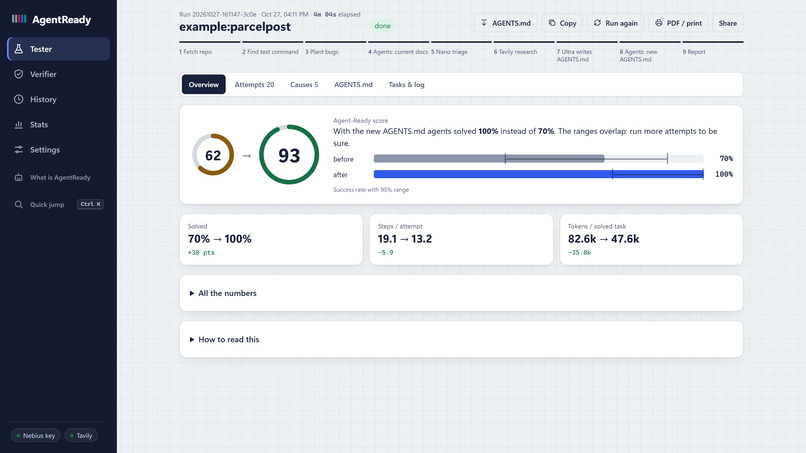
Task: Click the Quick jump magnifier icon
Action: pos(19,205)
